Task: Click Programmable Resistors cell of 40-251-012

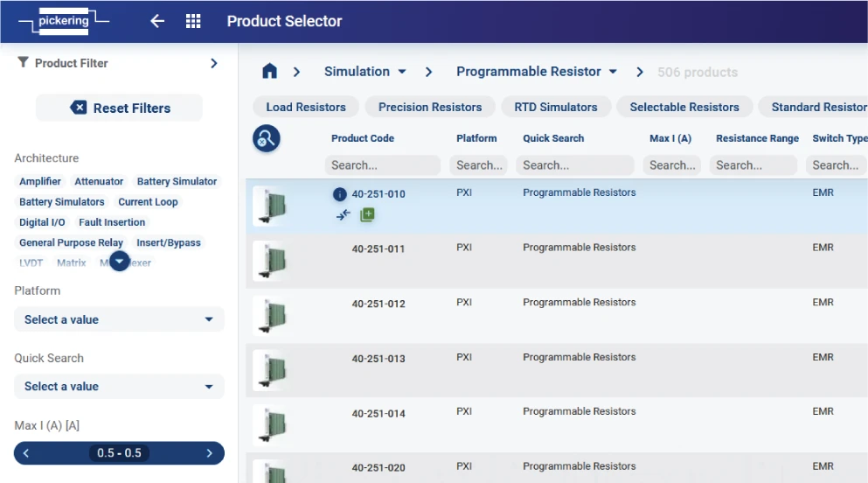Action: 579,303
